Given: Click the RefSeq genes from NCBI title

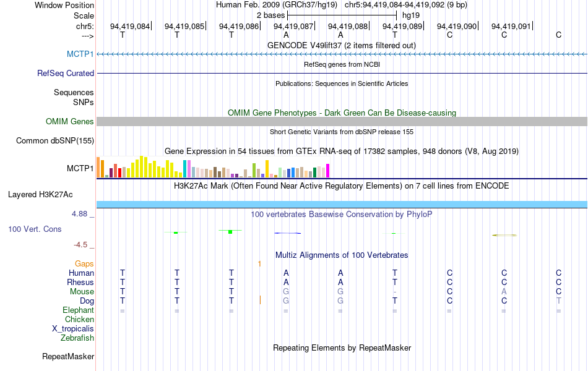Looking at the screenshot, I should pos(342,64).
